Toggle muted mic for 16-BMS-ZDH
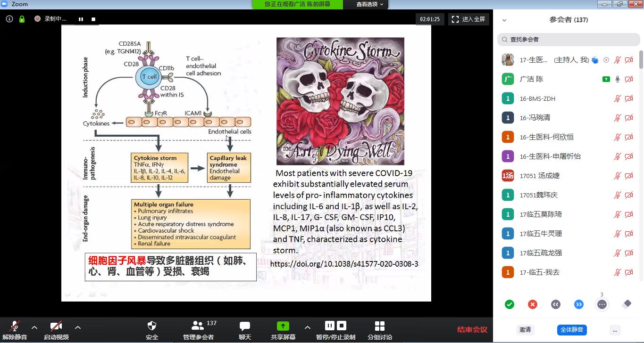 (x=617, y=98)
